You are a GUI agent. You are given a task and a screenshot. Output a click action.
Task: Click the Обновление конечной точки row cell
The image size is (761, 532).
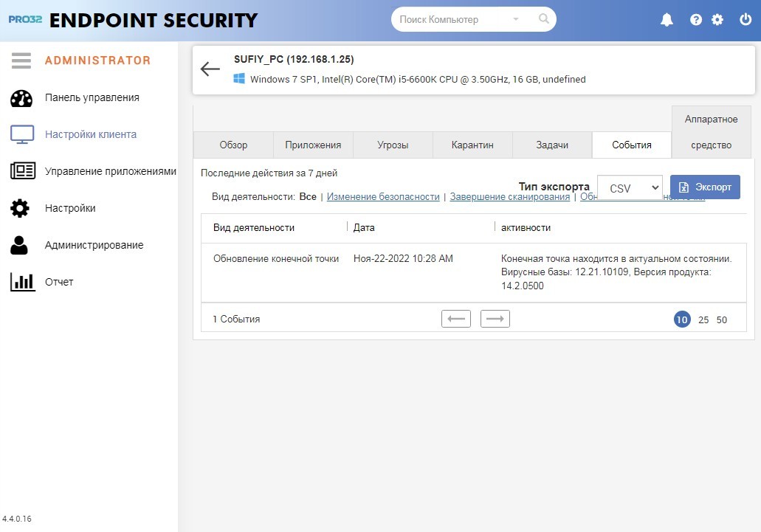pyautogui.click(x=275, y=258)
